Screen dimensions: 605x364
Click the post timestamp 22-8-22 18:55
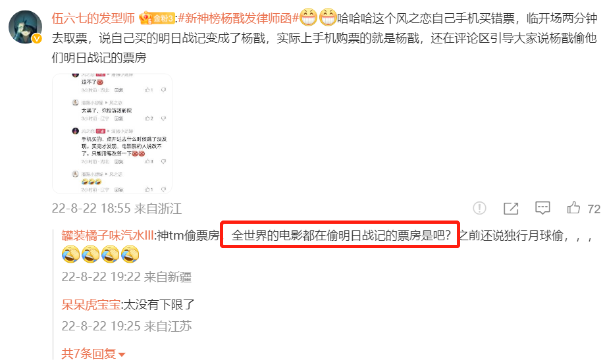[x=91, y=209]
